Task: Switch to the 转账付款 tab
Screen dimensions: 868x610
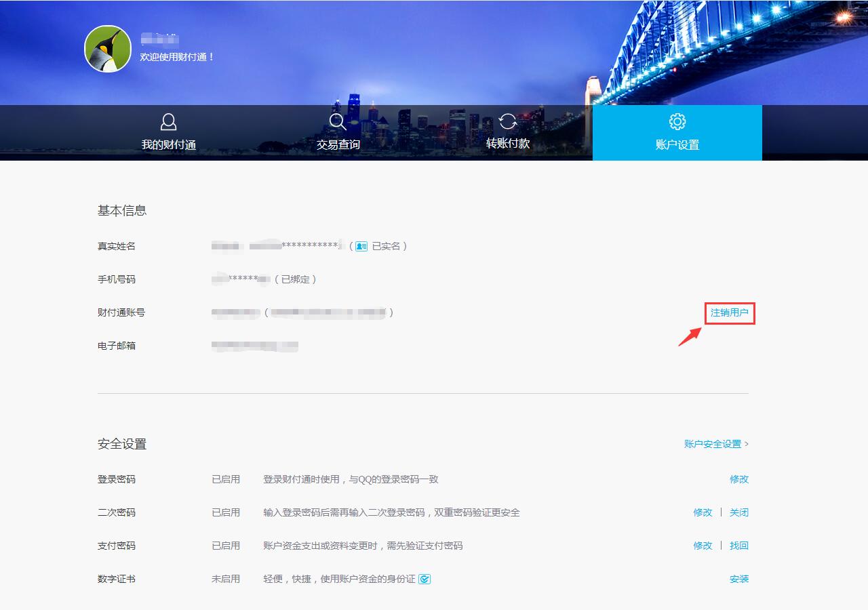Action: [x=507, y=144]
